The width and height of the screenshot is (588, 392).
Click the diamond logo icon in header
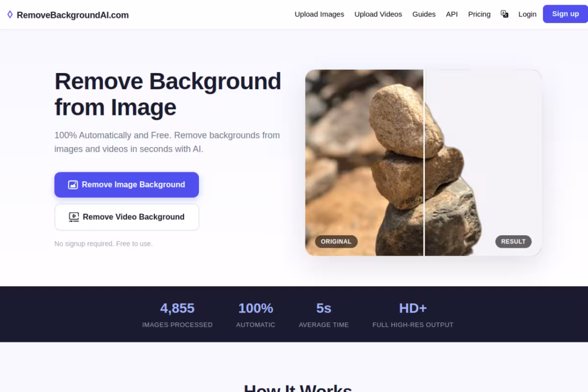coord(10,15)
